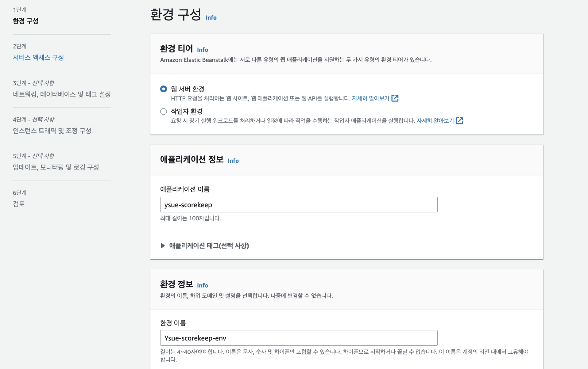Viewport: 588px width, 369px height.
Task: Click the 작업자 환경 label text
Action: (x=187, y=112)
